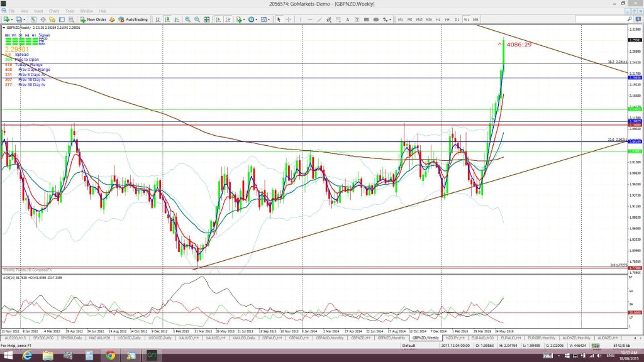Screen dimensions: 644x362
Task: Expand the Periods clock dropdown arrow
Action: (257, 19)
